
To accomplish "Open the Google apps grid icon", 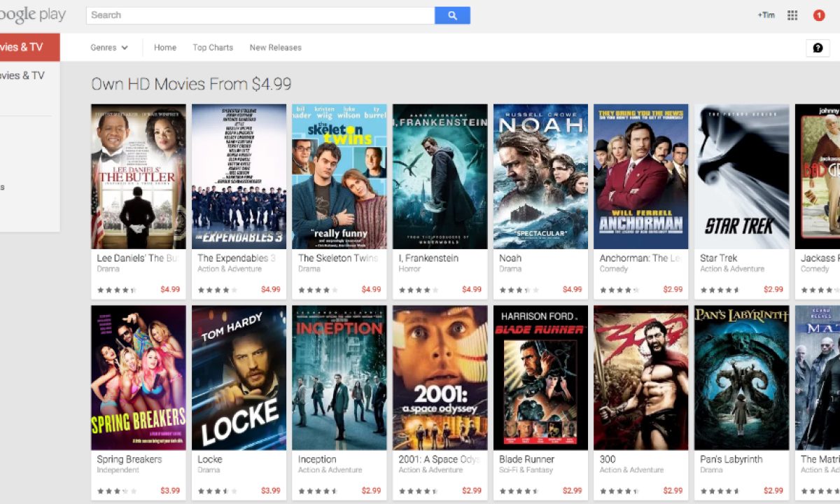I will (792, 15).
